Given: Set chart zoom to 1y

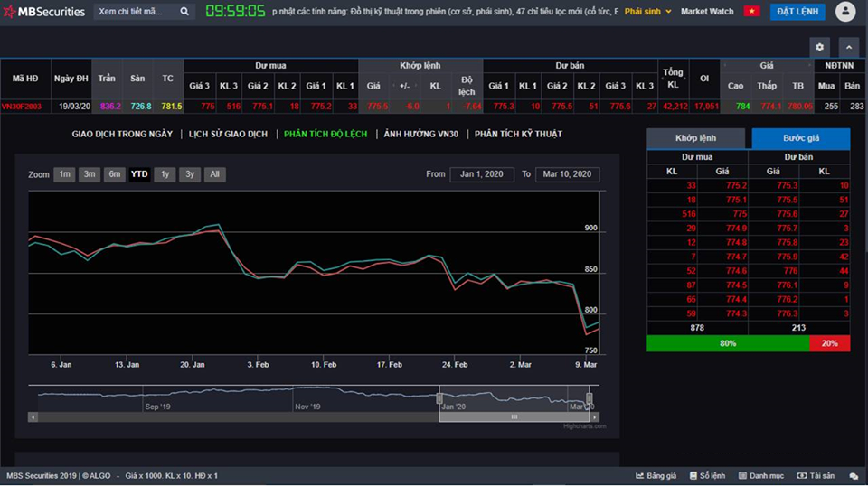Looking at the screenshot, I should click(165, 174).
